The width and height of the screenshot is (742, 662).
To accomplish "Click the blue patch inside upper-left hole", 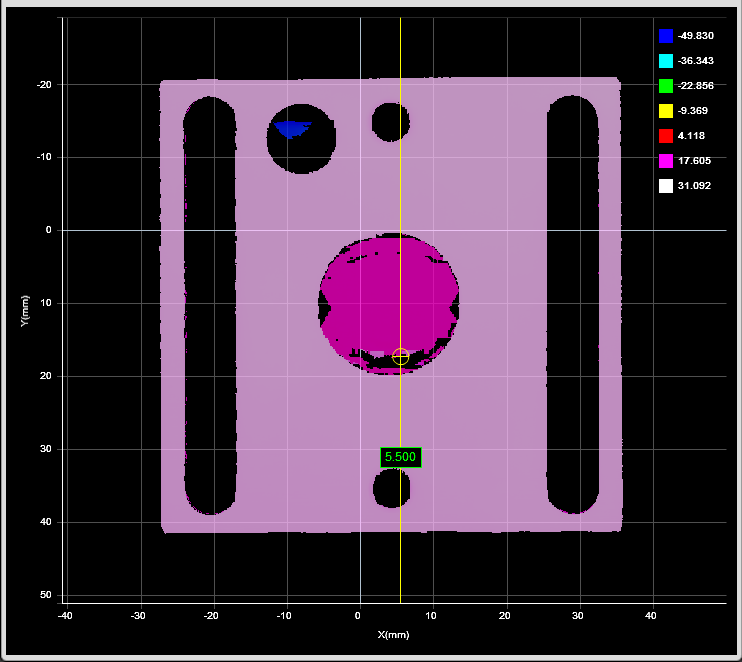I will [x=292, y=128].
